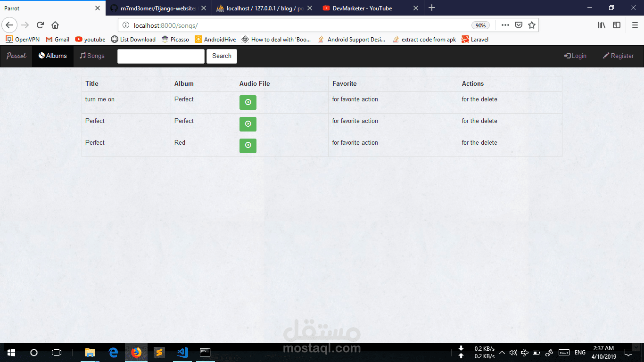
Task: Open Firefox from taskbar
Action: tap(136, 353)
